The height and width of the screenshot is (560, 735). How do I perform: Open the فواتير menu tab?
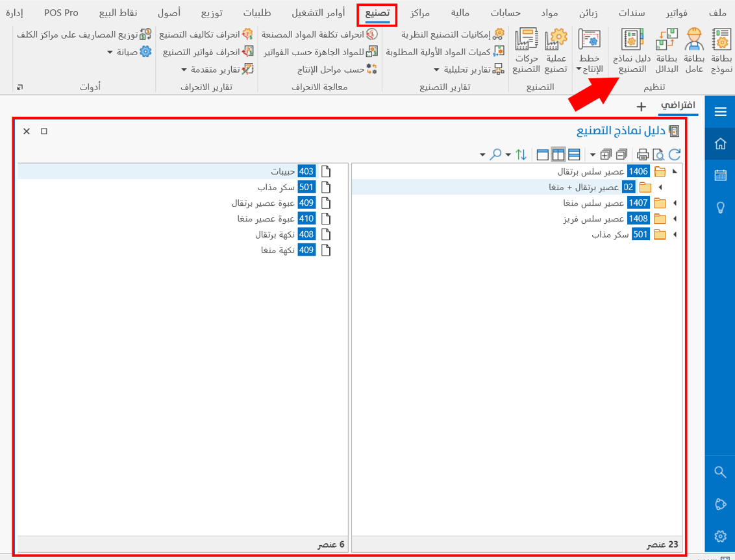click(681, 13)
